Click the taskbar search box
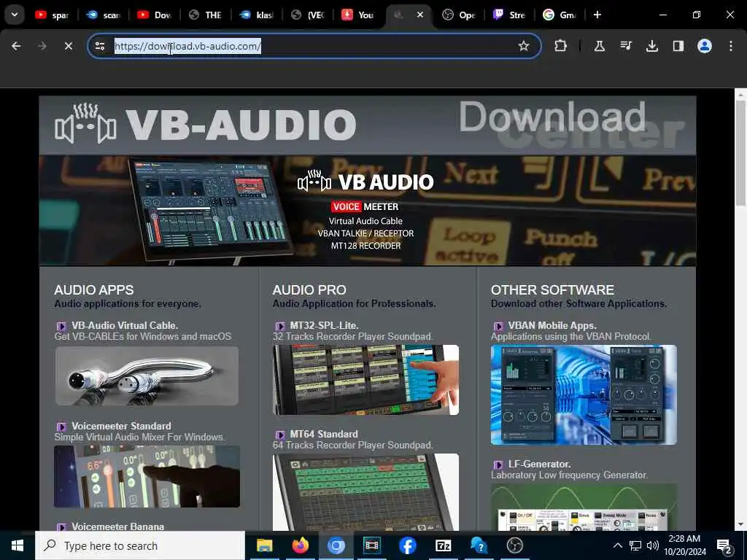Image resolution: width=747 pixels, height=560 pixels. [x=140, y=545]
